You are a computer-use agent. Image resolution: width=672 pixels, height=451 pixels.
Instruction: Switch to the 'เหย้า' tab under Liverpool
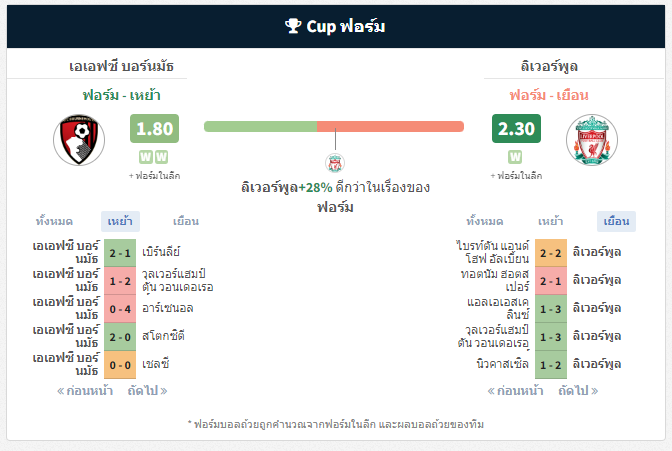click(x=551, y=221)
